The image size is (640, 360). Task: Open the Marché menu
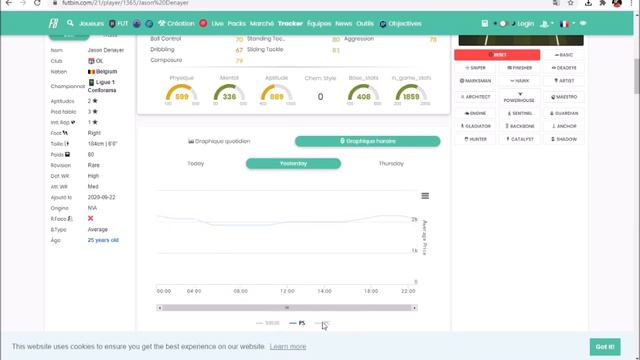(x=262, y=24)
